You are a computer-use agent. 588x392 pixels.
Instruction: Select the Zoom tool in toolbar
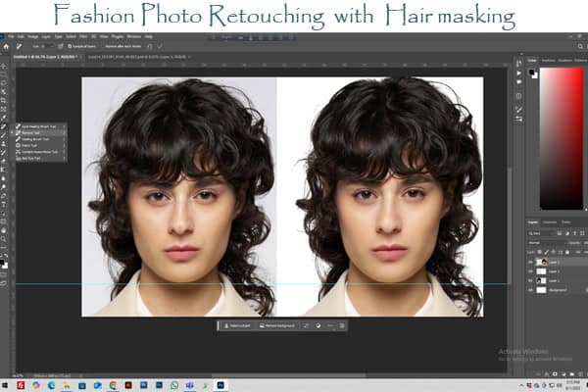(4, 239)
